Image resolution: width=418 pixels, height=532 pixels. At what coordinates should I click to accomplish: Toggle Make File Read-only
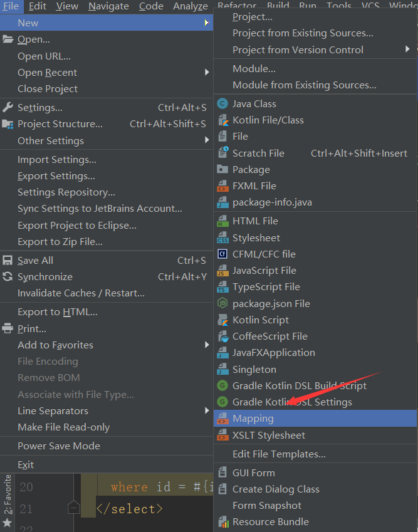[64, 427]
